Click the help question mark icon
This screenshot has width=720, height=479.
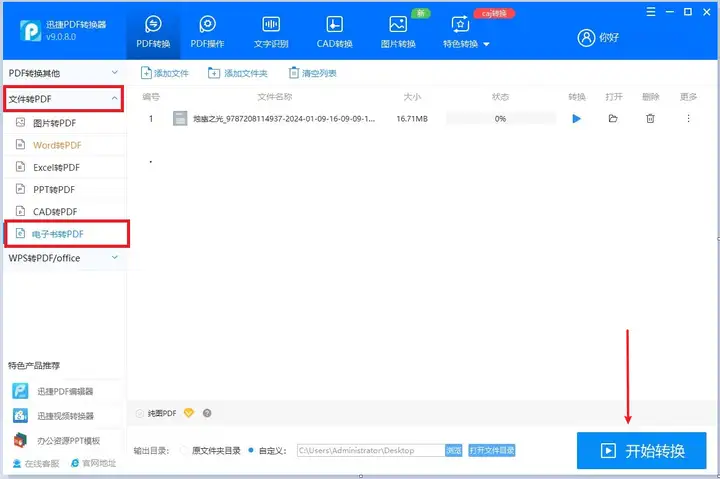(x=207, y=413)
